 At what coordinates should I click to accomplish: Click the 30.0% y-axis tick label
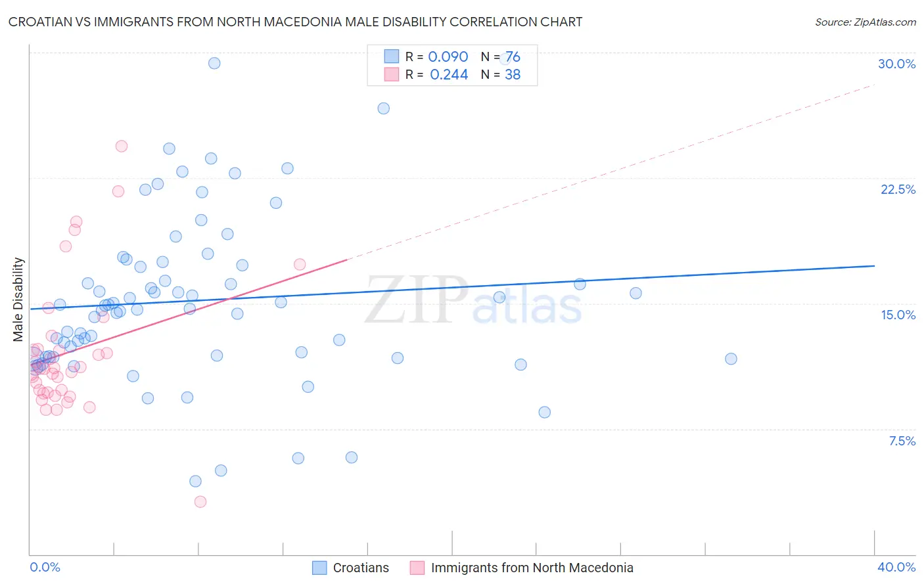(x=896, y=64)
